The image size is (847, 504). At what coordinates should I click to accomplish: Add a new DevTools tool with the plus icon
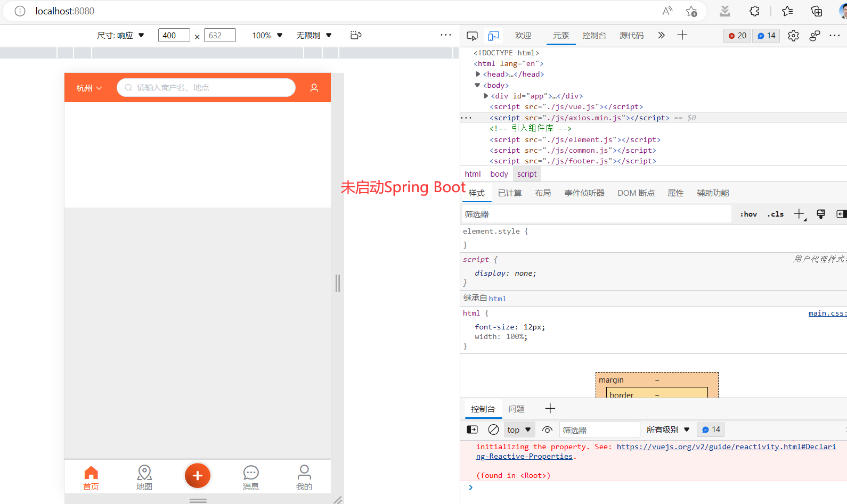682,35
